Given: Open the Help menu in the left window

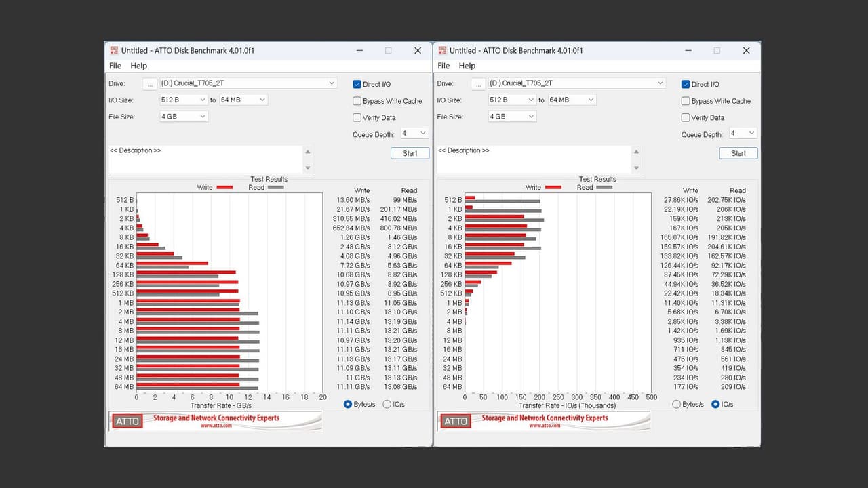Looking at the screenshot, I should point(138,66).
